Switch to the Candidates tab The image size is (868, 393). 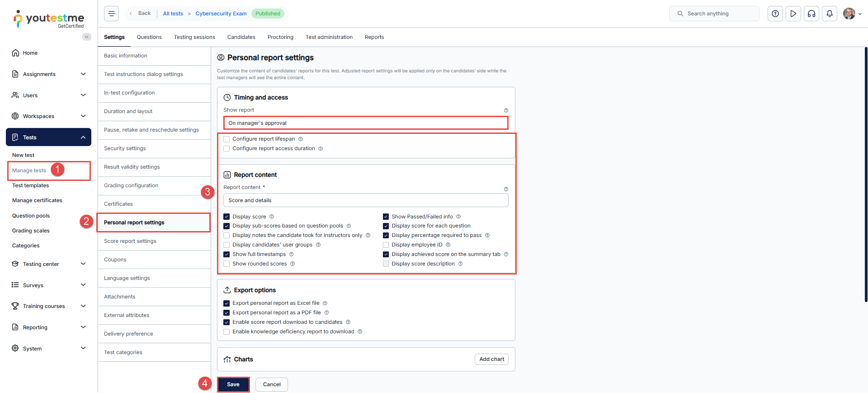pos(241,37)
